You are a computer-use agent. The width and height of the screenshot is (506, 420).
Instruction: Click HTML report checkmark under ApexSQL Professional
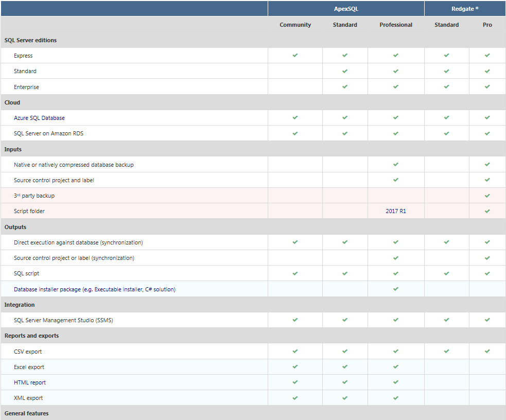pos(396,382)
